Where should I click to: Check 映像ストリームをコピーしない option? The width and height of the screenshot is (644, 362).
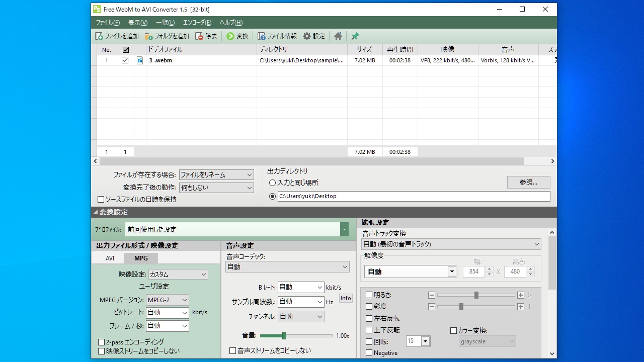[101, 351]
